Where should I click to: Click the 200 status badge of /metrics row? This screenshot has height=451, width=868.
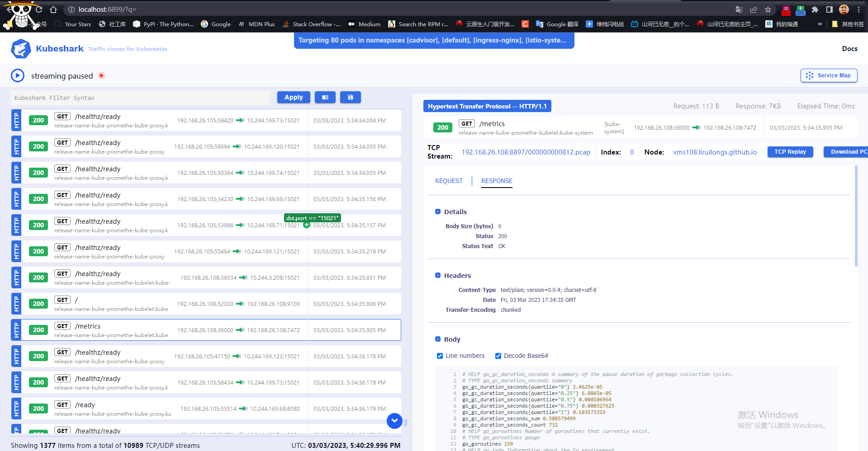pos(38,330)
